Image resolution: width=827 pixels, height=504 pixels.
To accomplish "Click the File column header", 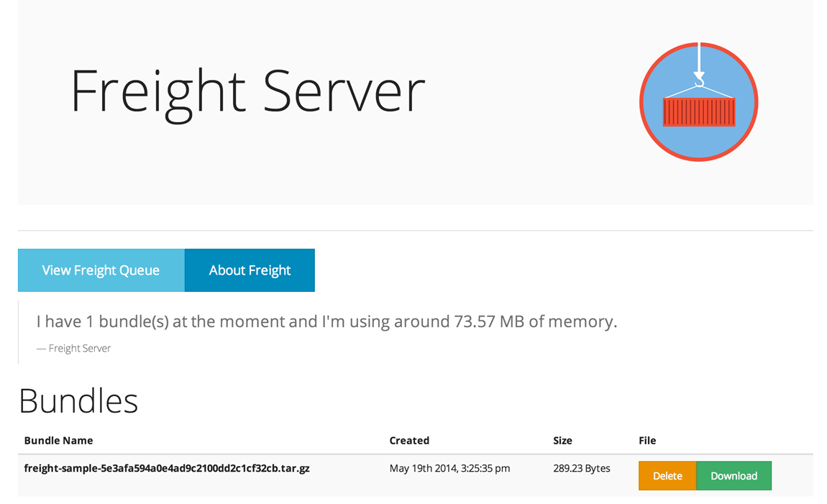I will (647, 441).
